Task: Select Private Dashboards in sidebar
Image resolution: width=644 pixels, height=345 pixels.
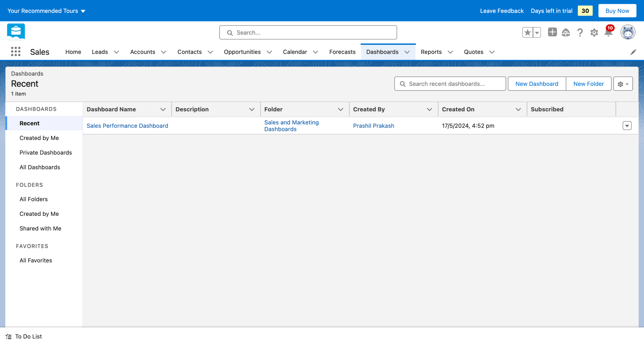Action: coord(46,153)
